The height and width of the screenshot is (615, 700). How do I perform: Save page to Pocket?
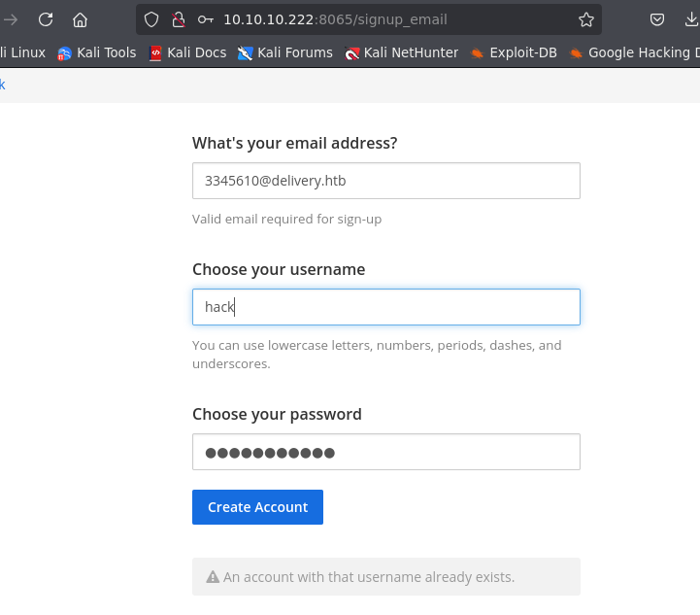pos(657,19)
